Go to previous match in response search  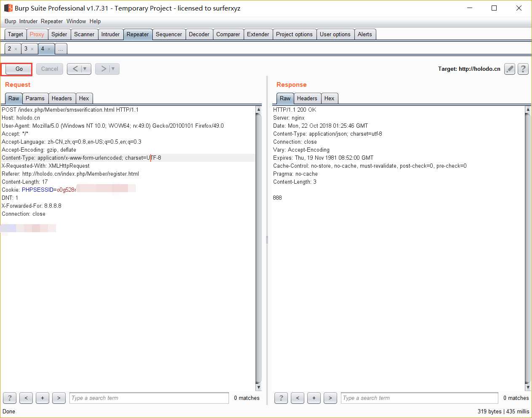coord(298,398)
